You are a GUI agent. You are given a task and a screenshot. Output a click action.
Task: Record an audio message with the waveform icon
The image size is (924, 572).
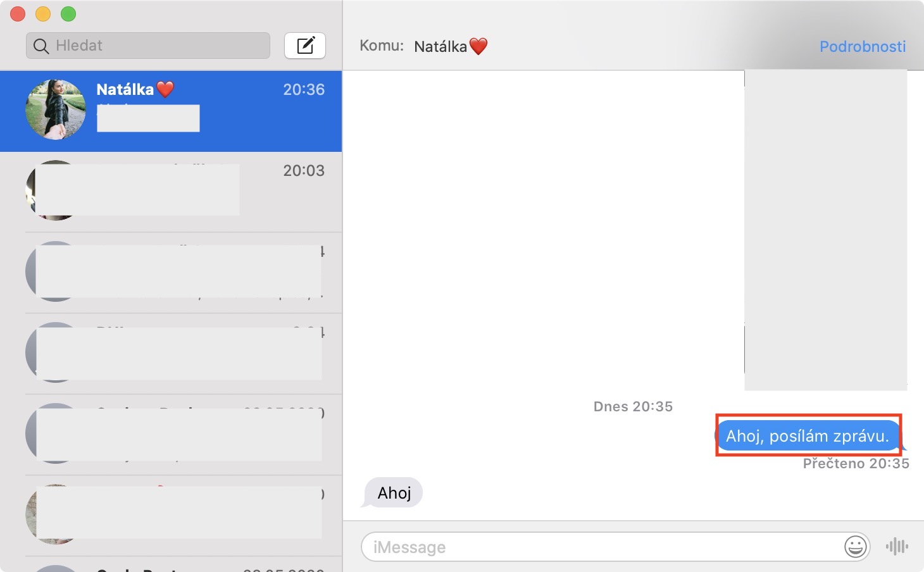tap(897, 546)
